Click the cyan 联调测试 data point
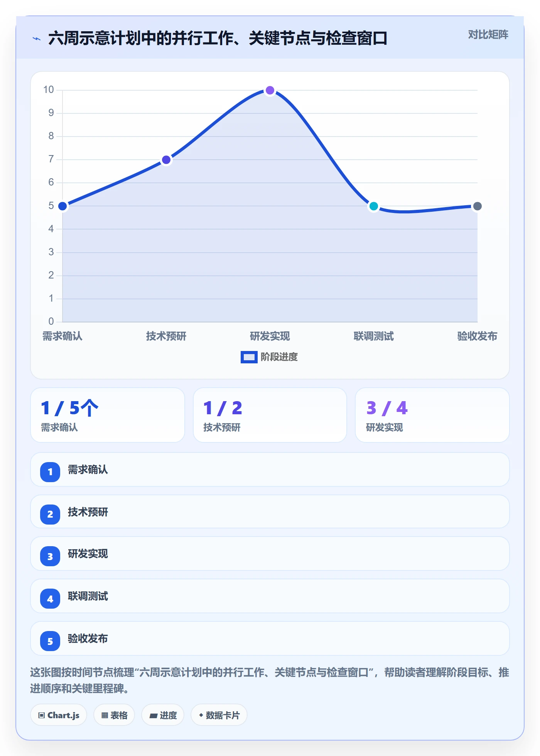The image size is (540, 756). click(x=374, y=206)
